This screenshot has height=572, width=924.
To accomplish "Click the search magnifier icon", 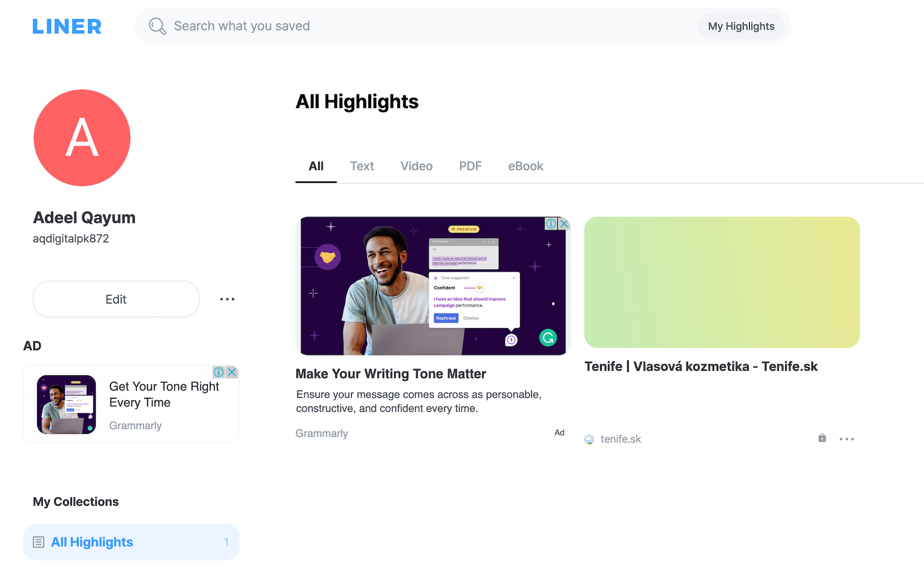I will 157,26.
